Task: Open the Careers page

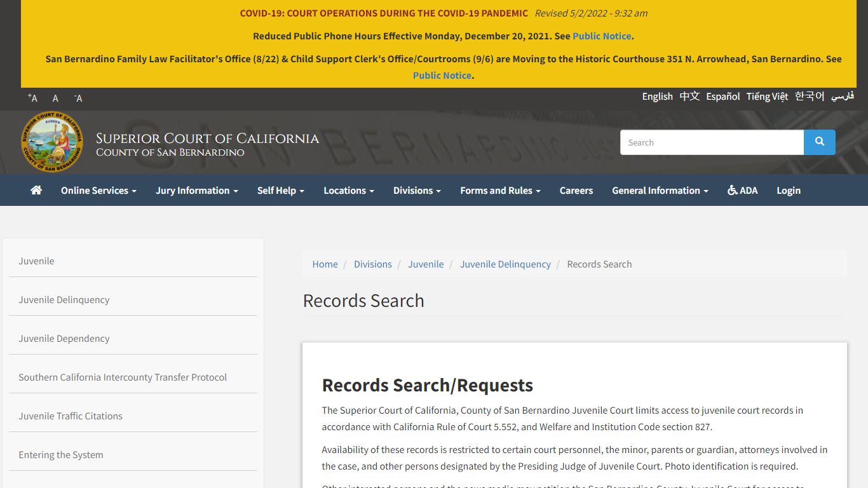Action: [576, 190]
